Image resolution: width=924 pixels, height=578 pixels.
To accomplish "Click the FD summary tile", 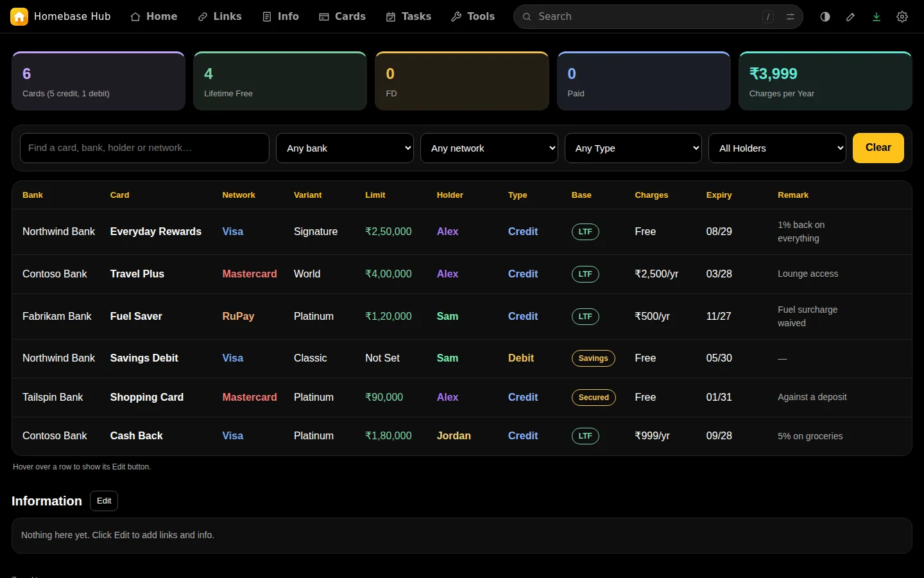I will [462, 81].
